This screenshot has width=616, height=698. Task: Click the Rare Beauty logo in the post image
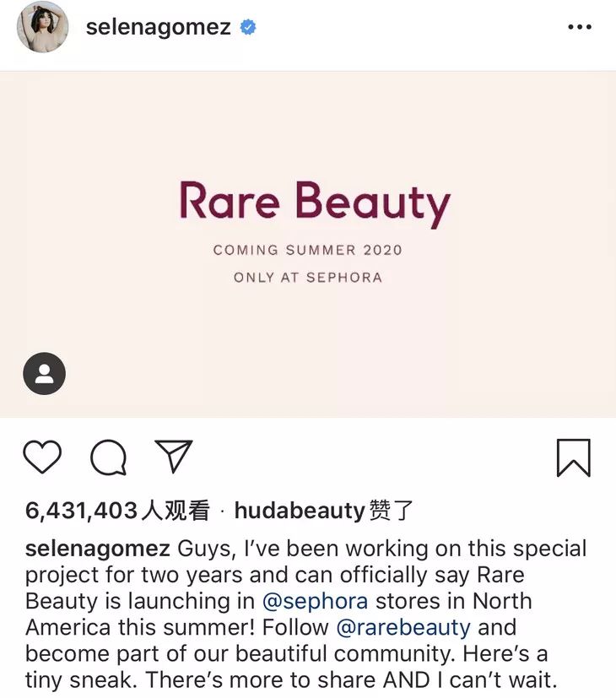(315, 203)
